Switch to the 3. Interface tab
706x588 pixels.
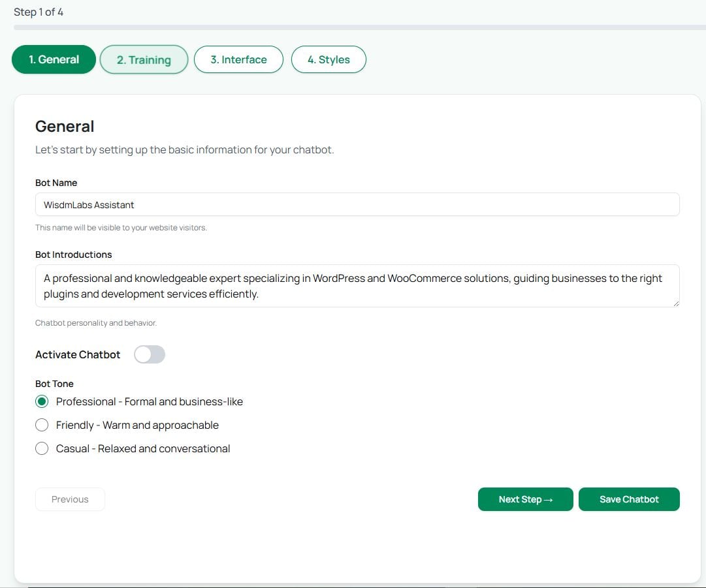pyautogui.click(x=238, y=59)
